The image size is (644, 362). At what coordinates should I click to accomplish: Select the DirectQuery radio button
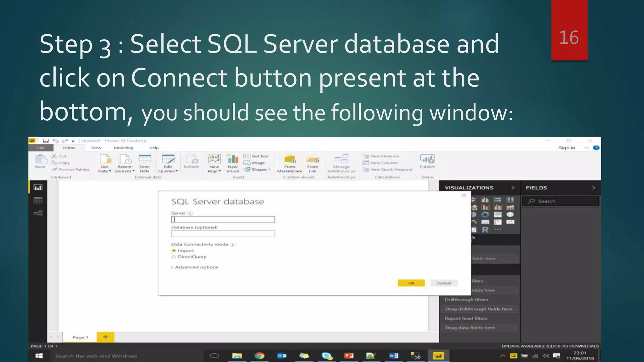pyautogui.click(x=174, y=257)
